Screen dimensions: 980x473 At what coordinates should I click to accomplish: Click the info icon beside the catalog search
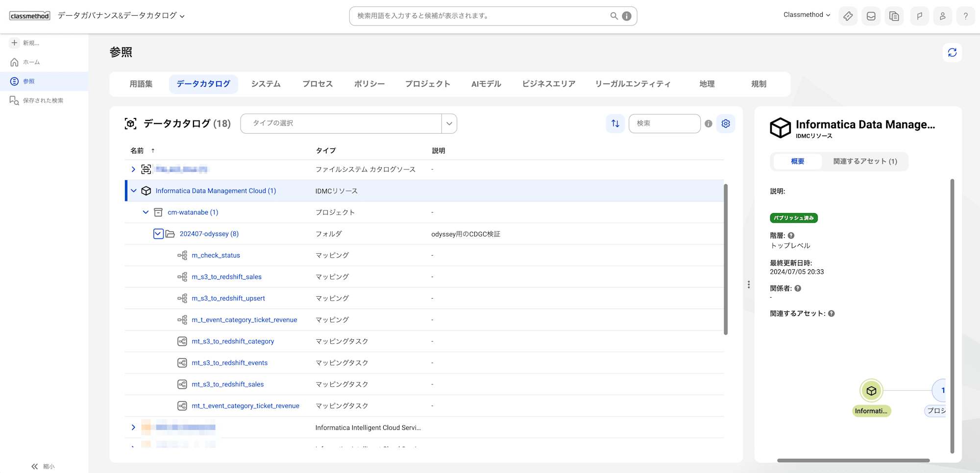tap(709, 123)
